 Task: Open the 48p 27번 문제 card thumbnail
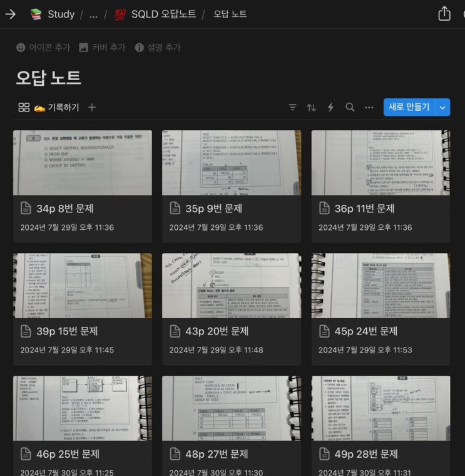pos(232,408)
